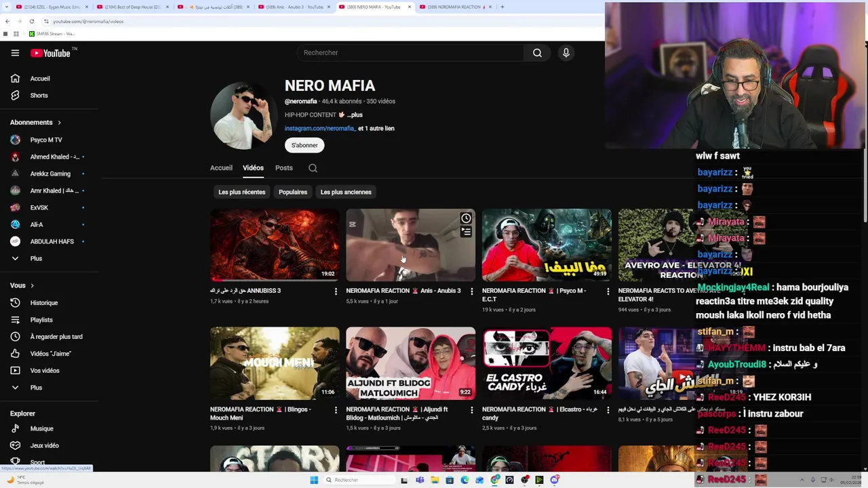
Task: Open Shorts in the sidebar
Action: [39, 96]
